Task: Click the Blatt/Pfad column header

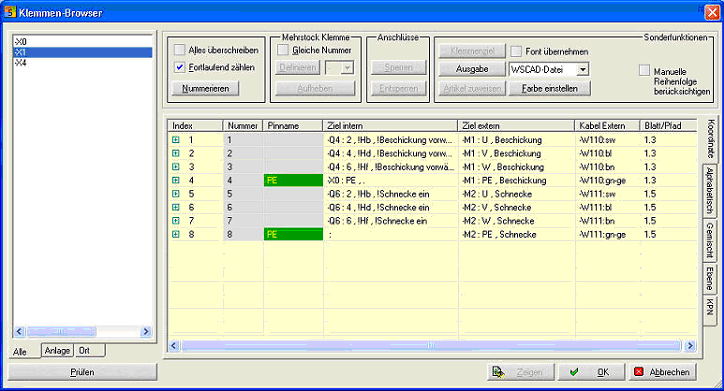Action: pos(668,126)
